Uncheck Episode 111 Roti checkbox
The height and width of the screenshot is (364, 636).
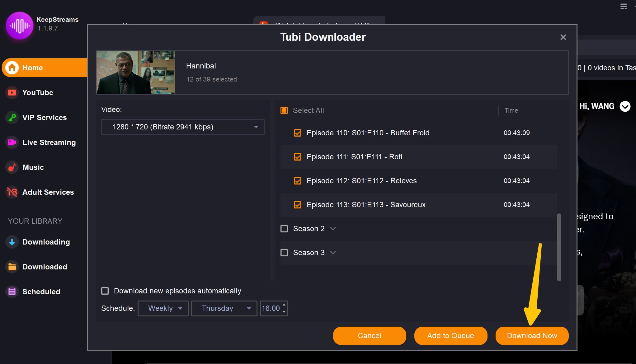click(x=298, y=157)
